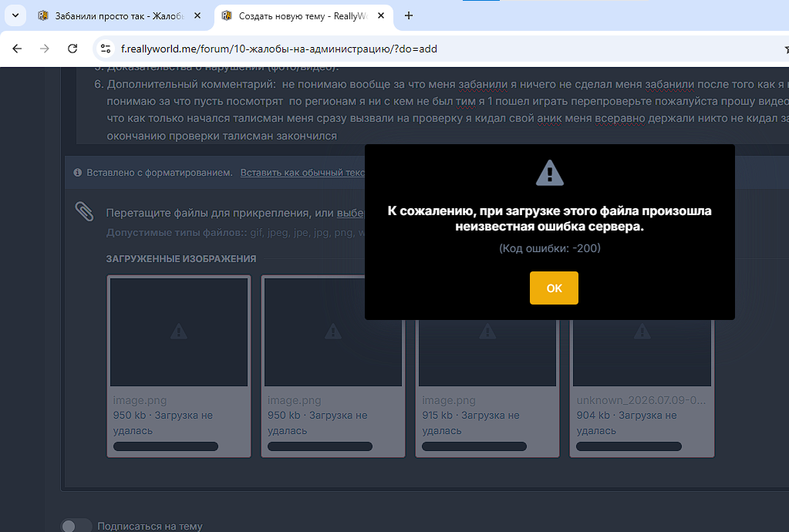Click progress bar under 915 kb image

[474, 446]
